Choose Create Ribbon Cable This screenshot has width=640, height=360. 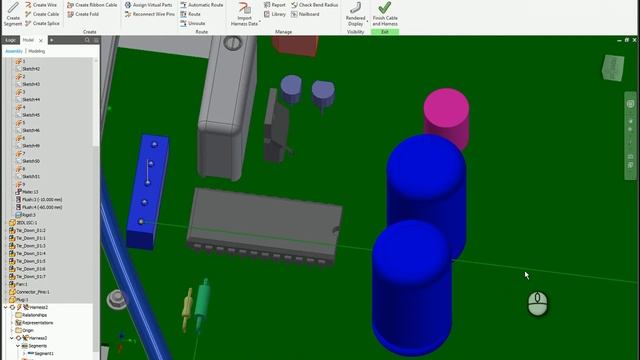tap(92, 5)
